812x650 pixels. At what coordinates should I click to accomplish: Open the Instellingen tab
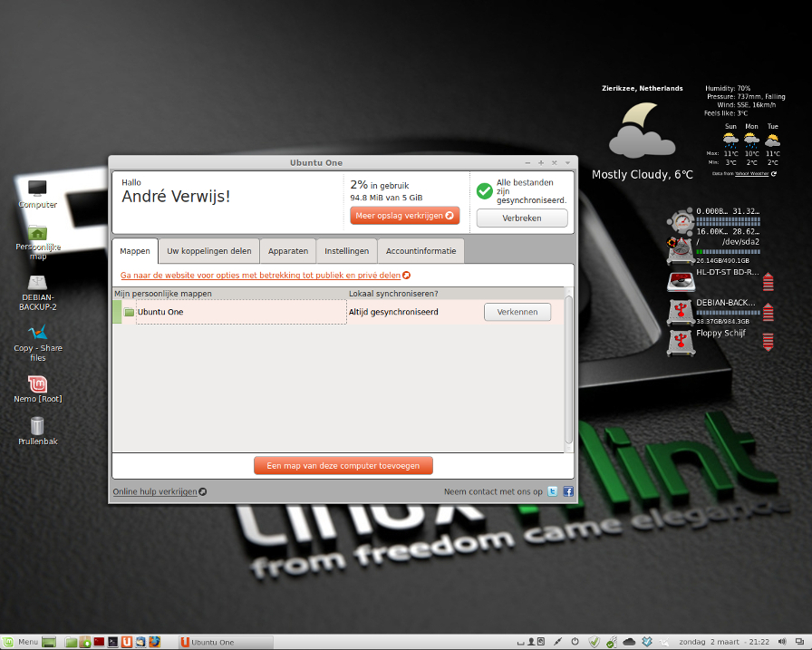pos(346,251)
